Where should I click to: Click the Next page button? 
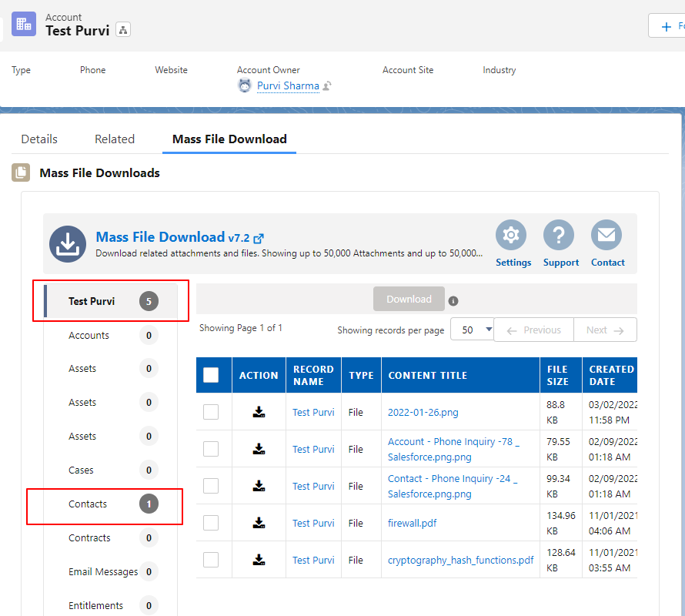[x=605, y=329]
